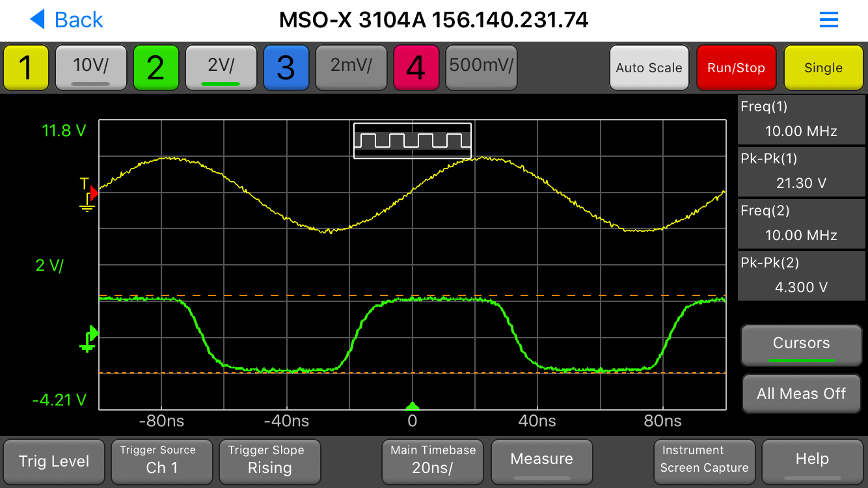Click the MSO-X 3104A title text

click(433, 20)
